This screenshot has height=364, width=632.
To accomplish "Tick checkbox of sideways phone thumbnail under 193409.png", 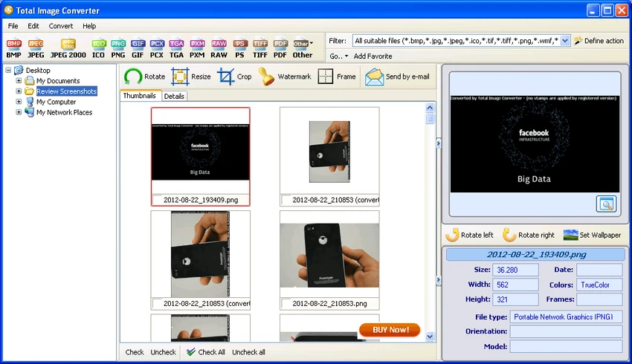I will (157, 304).
